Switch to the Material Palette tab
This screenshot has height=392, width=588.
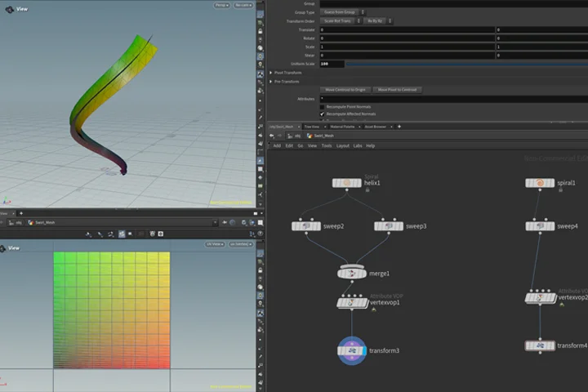pos(342,127)
